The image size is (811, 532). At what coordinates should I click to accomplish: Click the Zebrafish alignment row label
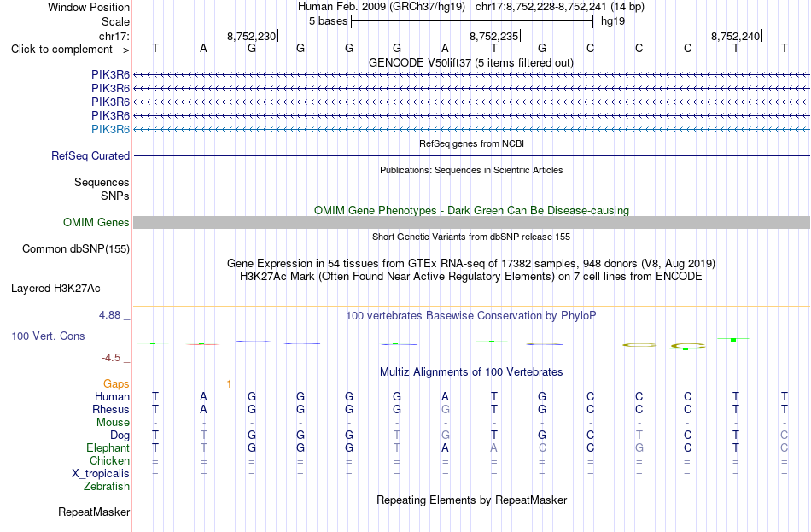click(x=107, y=487)
